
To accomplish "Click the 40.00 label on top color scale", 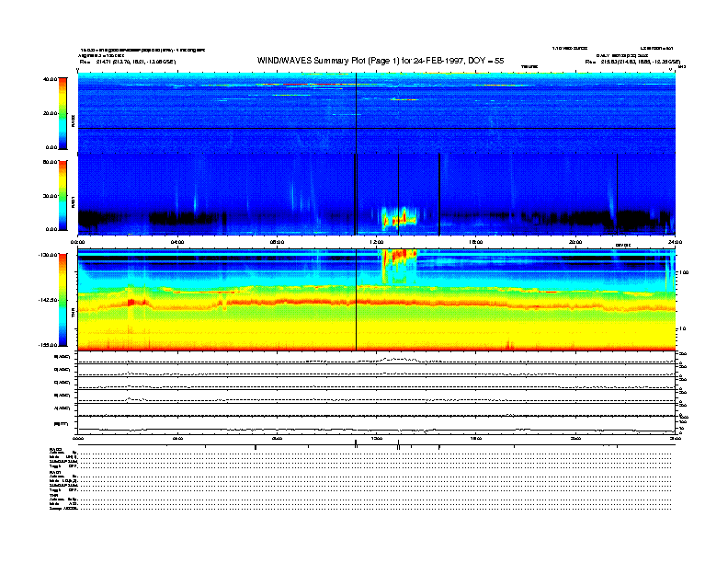I will coord(50,79).
